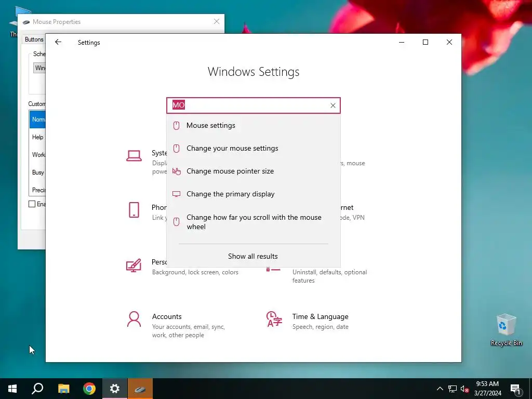Open the Windows Start menu
This screenshot has width=532, height=399.
12,389
